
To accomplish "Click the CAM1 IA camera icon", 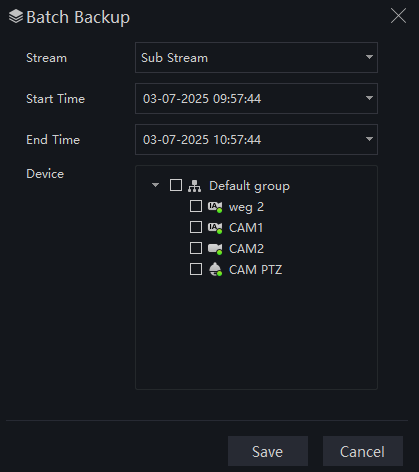I will coord(215,228).
